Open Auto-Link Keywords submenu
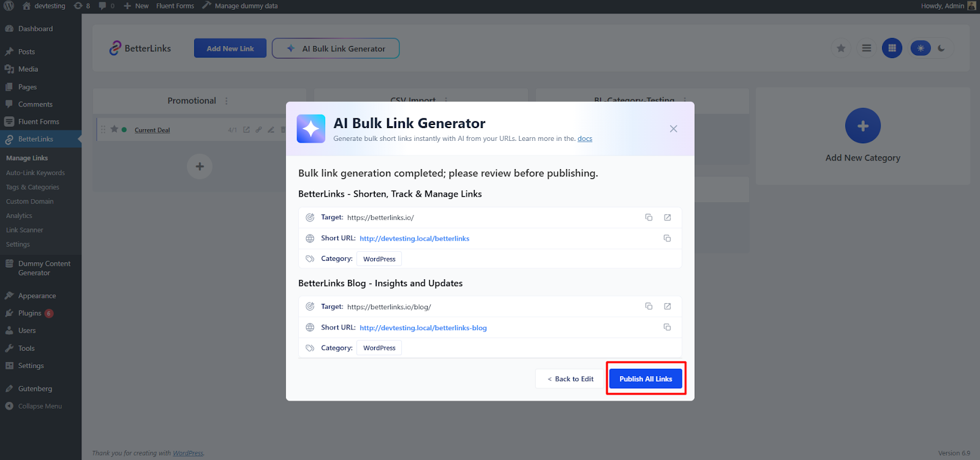 36,173
